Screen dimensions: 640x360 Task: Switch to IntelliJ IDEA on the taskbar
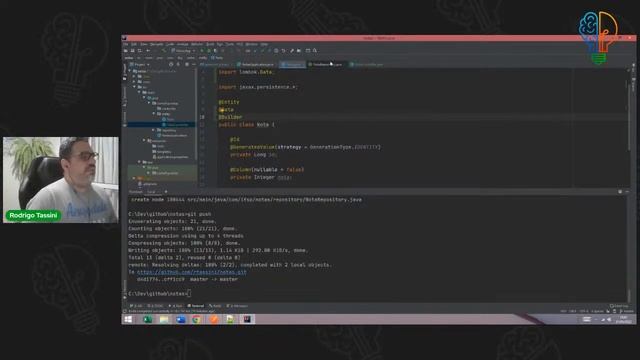point(247,319)
